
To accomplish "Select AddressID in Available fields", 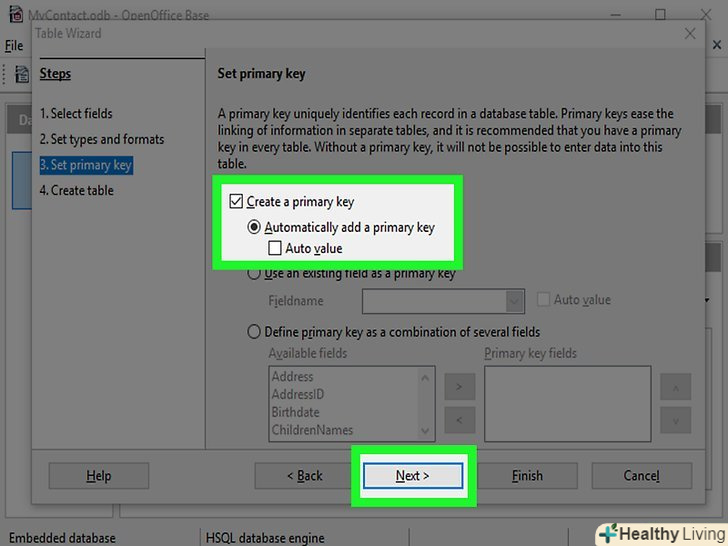I will point(298,394).
